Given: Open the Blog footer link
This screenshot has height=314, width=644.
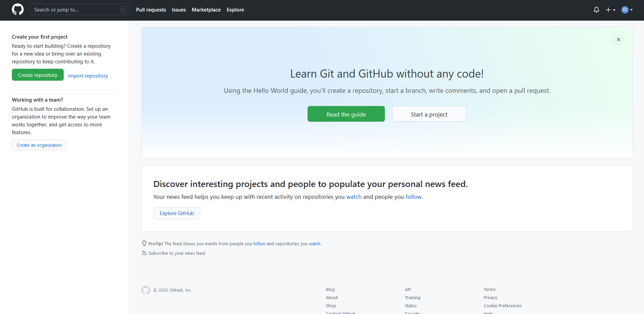Looking at the screenshot, I should point(330,290).
